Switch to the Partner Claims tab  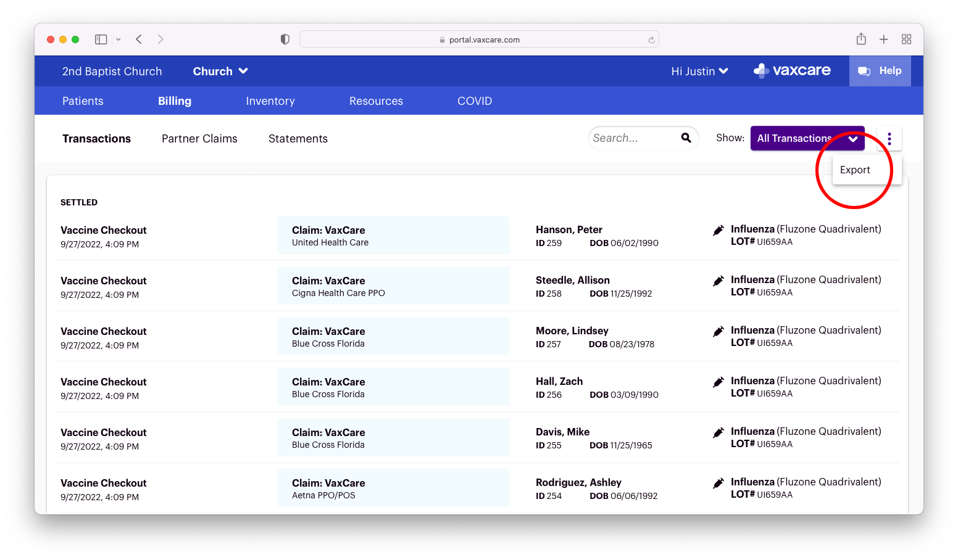pos(199,139)
